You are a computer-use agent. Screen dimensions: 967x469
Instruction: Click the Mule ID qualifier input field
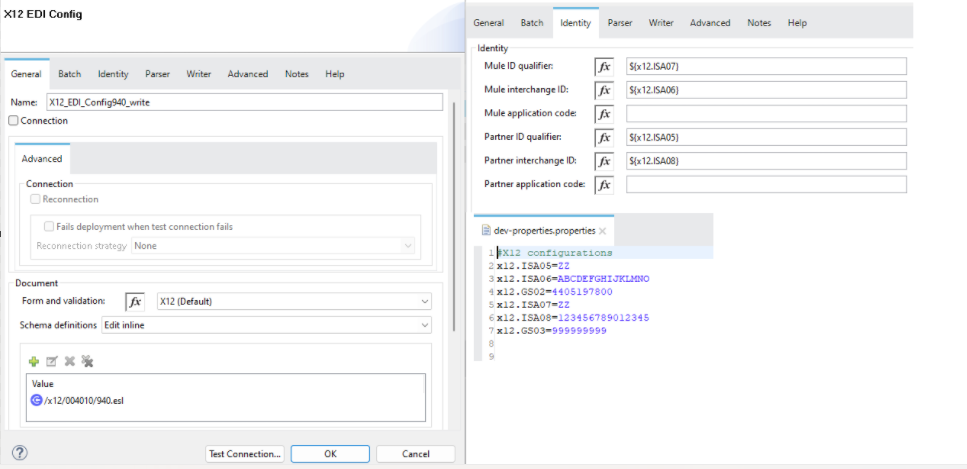tap(767, 67)
